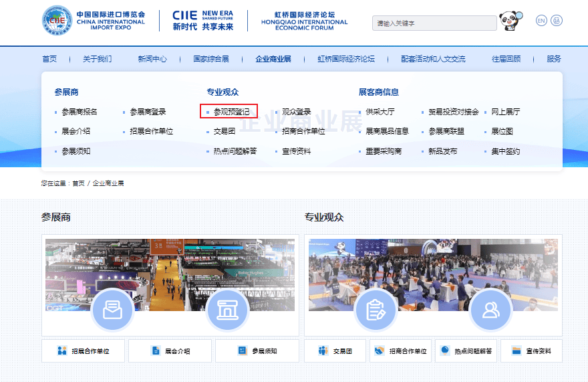Open the CIIE logo home link
This screenshot has height=382, width=588.
(94, 21)
